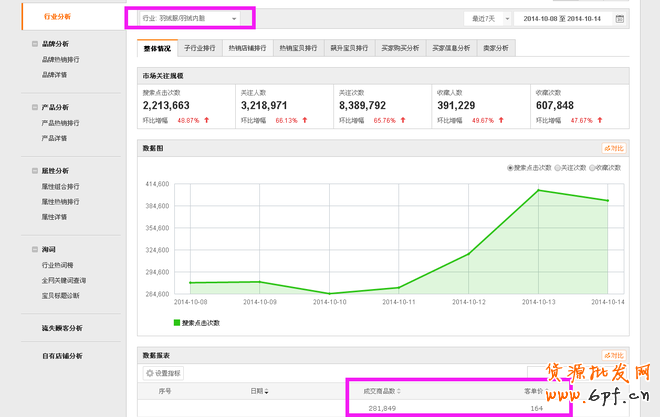Open the calendar date picker icon
The width and height of the screenshot is (660, 417).
tap(620, 19)
